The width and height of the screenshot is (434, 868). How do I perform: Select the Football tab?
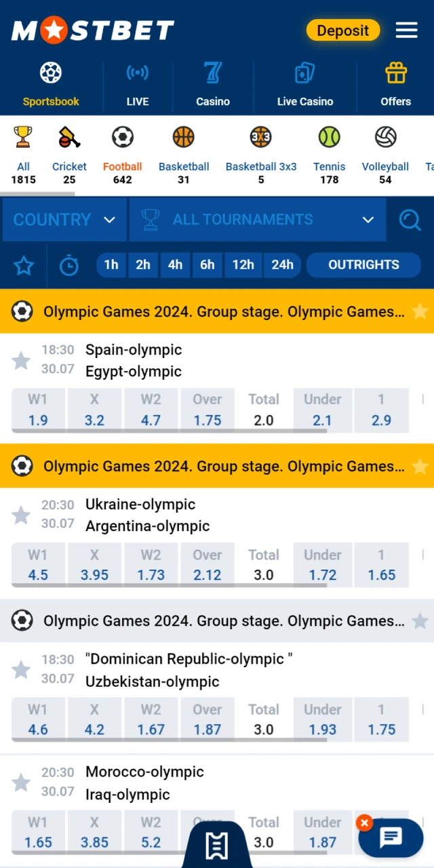pyautogui.click(x=123, y=152)
